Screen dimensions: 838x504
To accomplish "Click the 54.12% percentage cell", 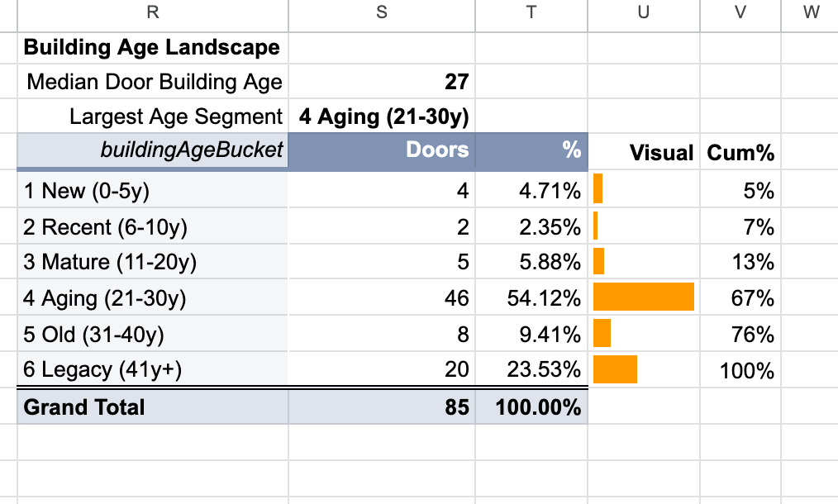I will 531,297.
